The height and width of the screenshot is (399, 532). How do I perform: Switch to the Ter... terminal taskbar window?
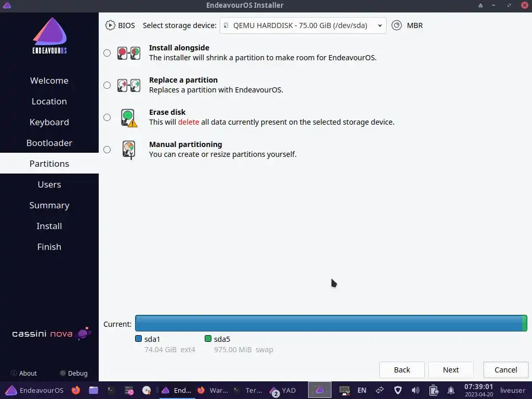248,391
